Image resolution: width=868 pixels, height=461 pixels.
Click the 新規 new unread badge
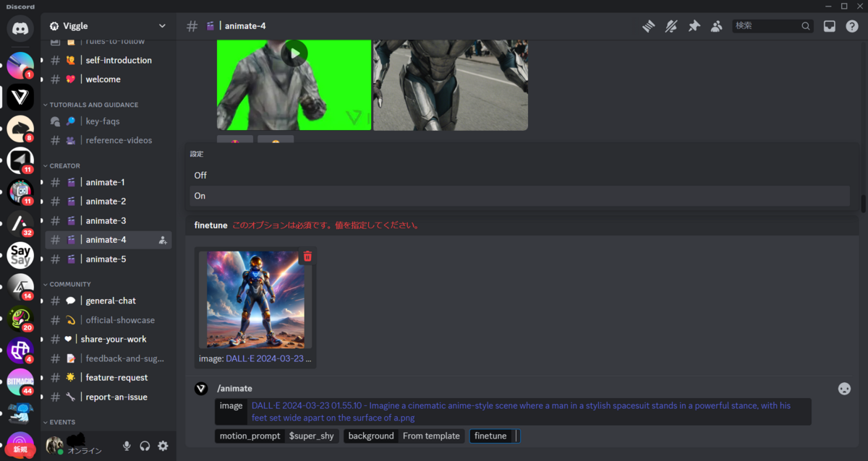pyautogui.click(x=20, y=449)
